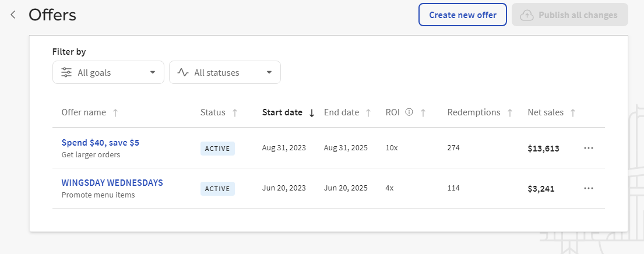Sort by Redemptions arrow
This screenshot has width=644, height=254.
click(x=510, y=113)
